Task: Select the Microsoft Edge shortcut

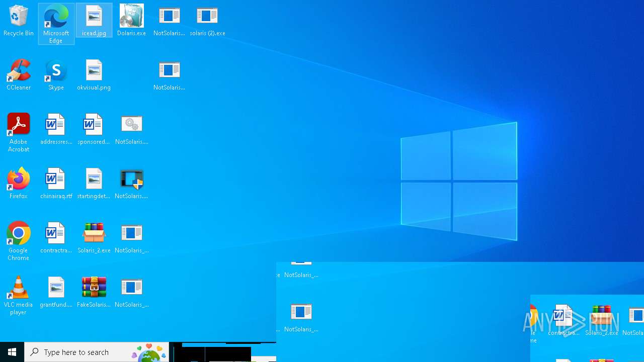Action: [56, 24]
